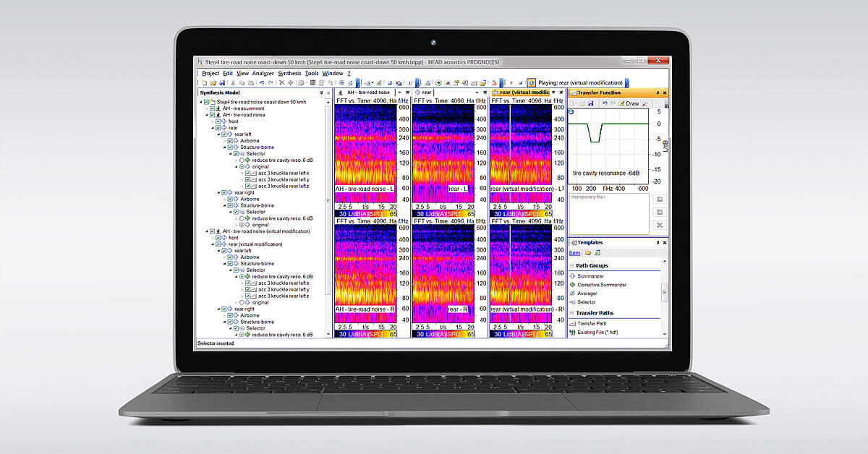Viewport: 868px width, 454px height.
Task: Click the Averager template icon
Action: tap(572, 294)
